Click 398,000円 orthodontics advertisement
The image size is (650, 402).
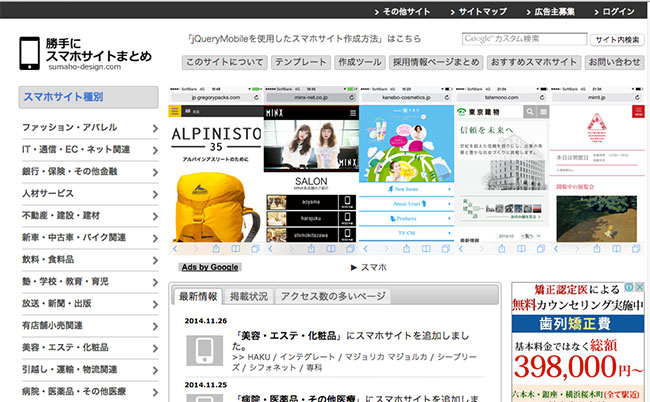click(577, 342)
